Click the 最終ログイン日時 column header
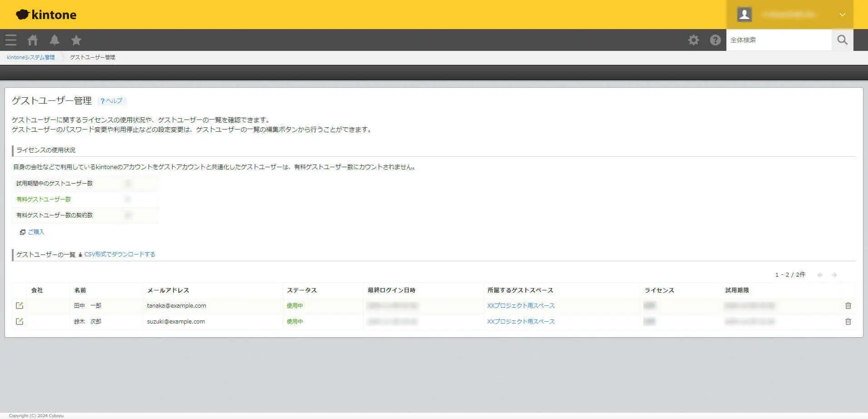Screen dimensions: 868x419 [x=391, y=290]
